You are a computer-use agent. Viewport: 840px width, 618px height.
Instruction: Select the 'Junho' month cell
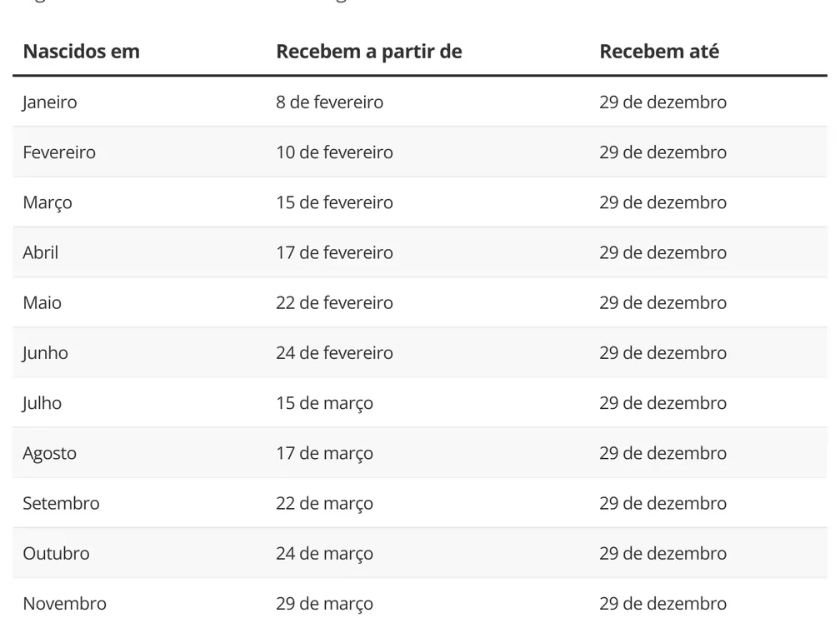coord(46,353)
